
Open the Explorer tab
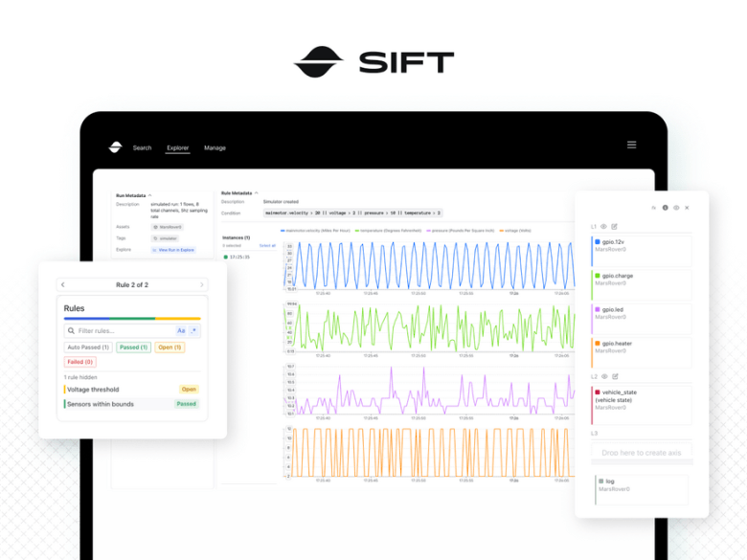[x=178, y=148]
